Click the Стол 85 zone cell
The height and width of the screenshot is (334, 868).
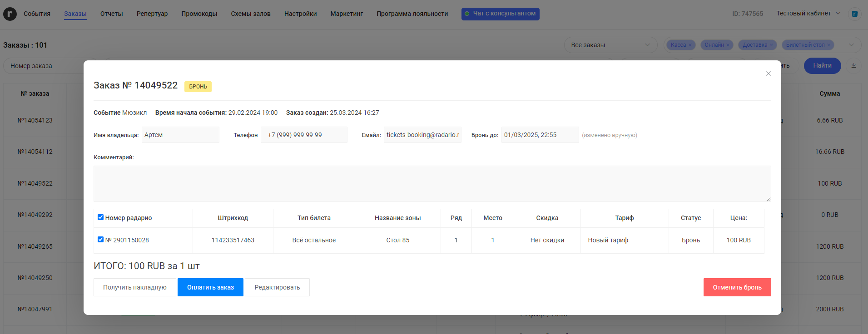pyautogui.click(x=398, y=240)
